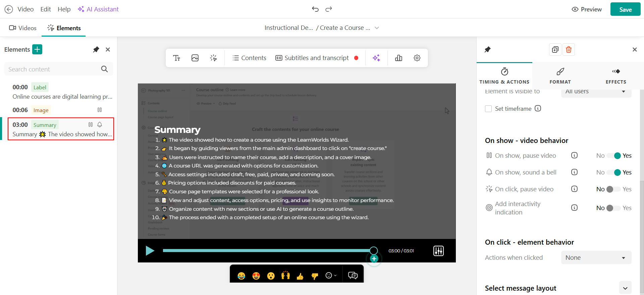Viewport: 644px width, 295px height.
Task: Expand Select message layout section
Action: [x=625, y=288]
